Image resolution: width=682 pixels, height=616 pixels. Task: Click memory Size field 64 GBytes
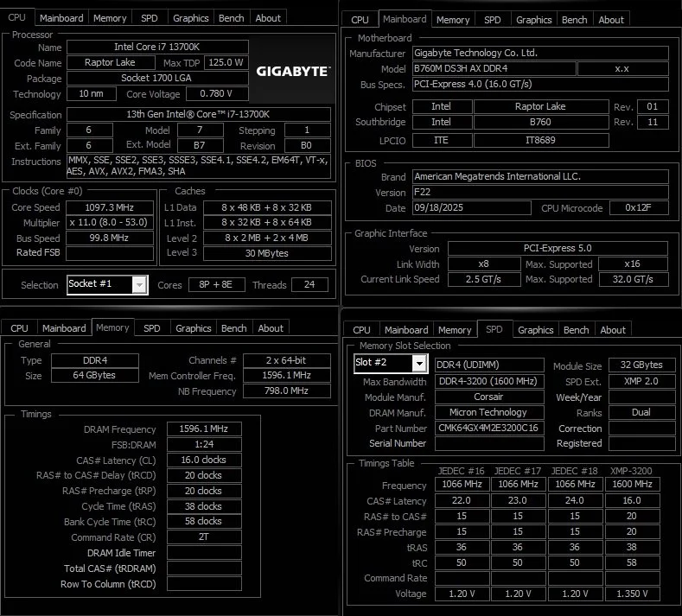point(95,375)
